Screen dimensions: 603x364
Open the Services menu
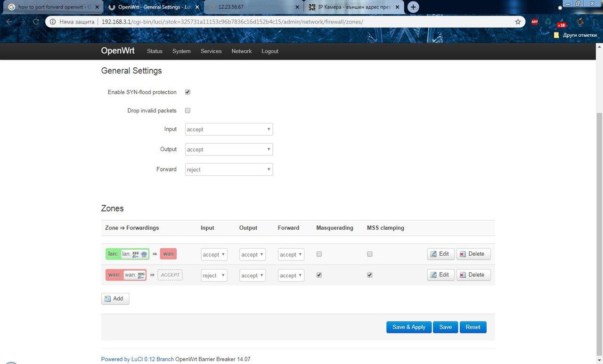pyautogui.click(x=211, y=51)
